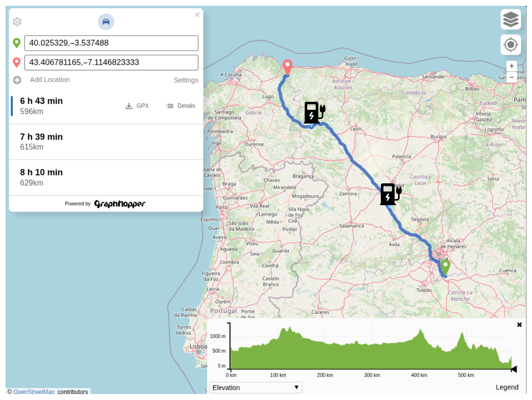Close the elevation chart panel

click(519, 325)
